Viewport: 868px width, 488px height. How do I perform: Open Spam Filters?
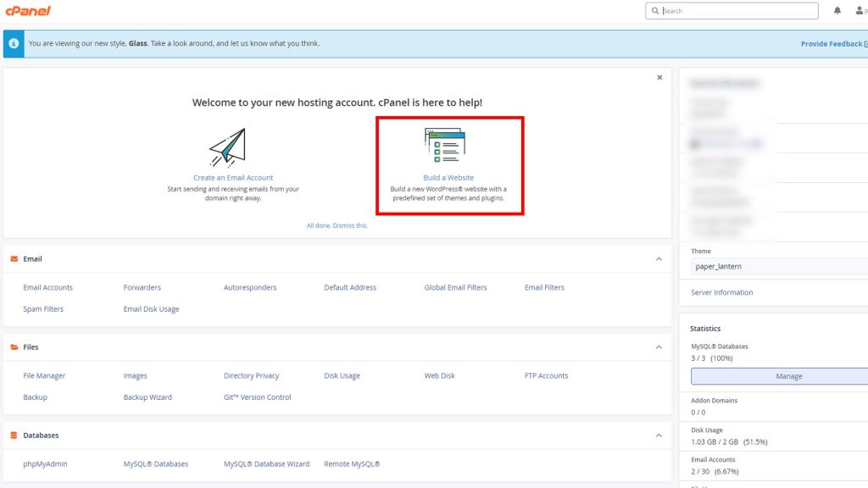click(43, 309)
